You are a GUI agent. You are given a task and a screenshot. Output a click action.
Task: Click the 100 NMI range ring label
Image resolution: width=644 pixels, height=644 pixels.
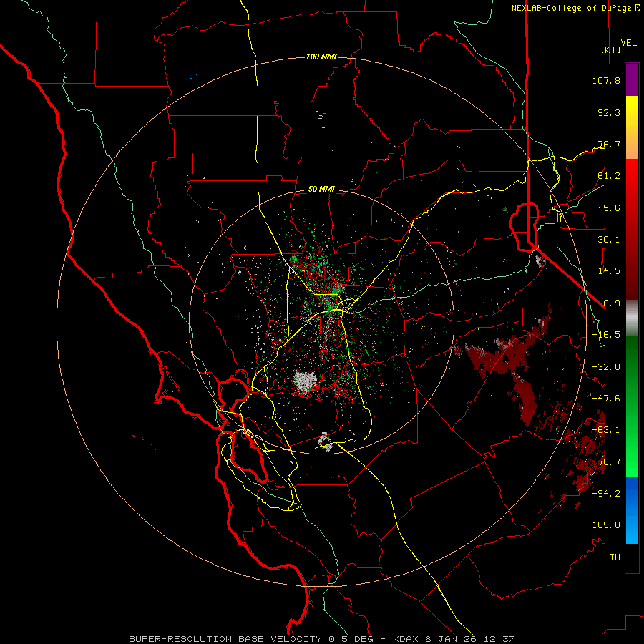click(x=321, y=57)
